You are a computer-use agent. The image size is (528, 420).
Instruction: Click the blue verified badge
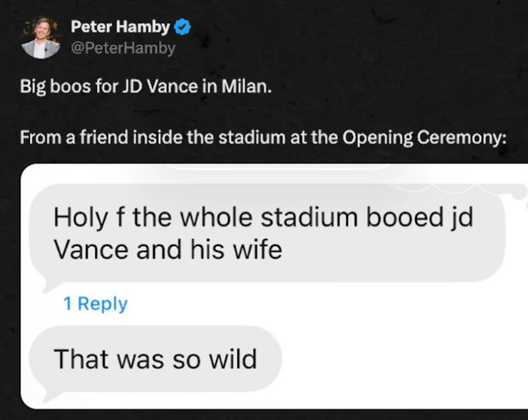click(183, 27)
